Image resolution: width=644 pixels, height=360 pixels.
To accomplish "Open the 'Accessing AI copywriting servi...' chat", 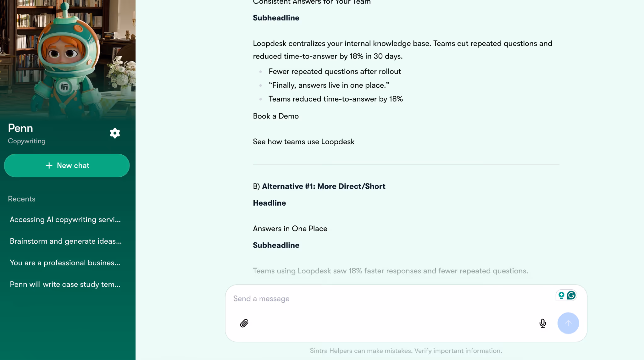I will 65,219.
